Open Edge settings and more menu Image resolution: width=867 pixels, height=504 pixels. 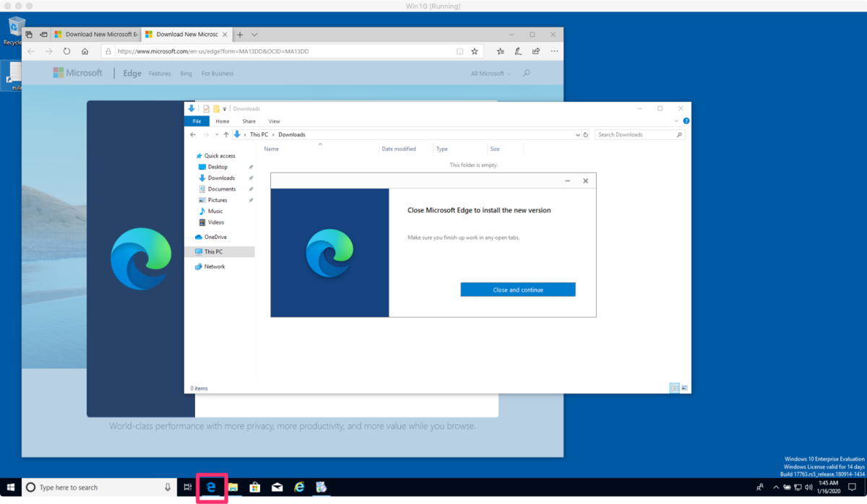554,51
